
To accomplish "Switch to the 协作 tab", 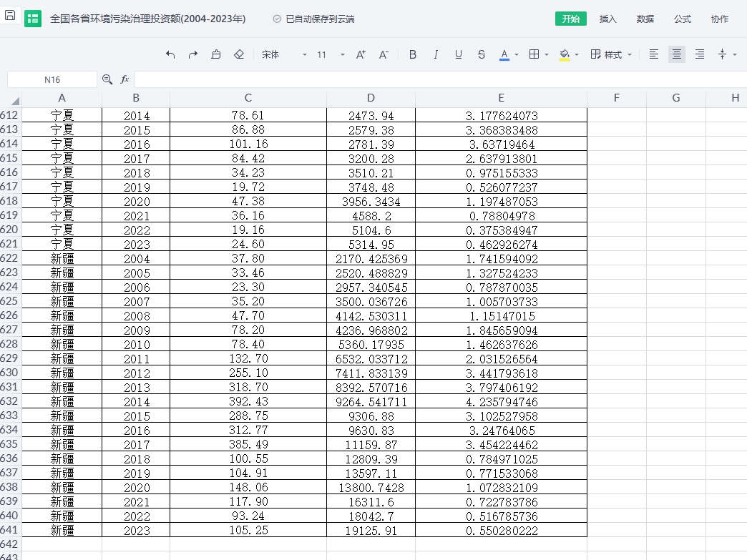I will pos(719,19).
